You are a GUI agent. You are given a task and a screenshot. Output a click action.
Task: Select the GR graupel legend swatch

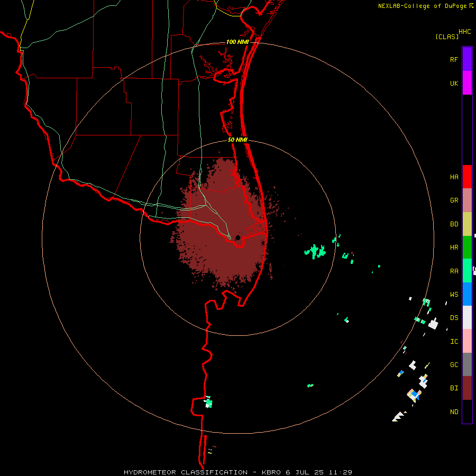467,200
